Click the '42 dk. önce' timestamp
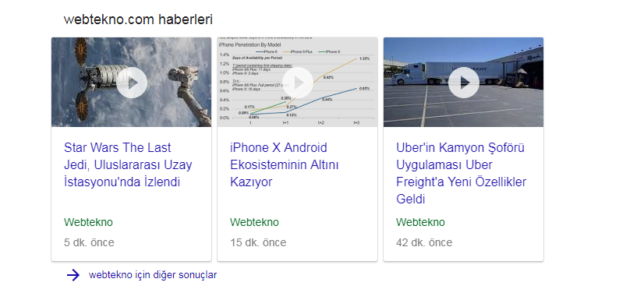 (424, 242)
